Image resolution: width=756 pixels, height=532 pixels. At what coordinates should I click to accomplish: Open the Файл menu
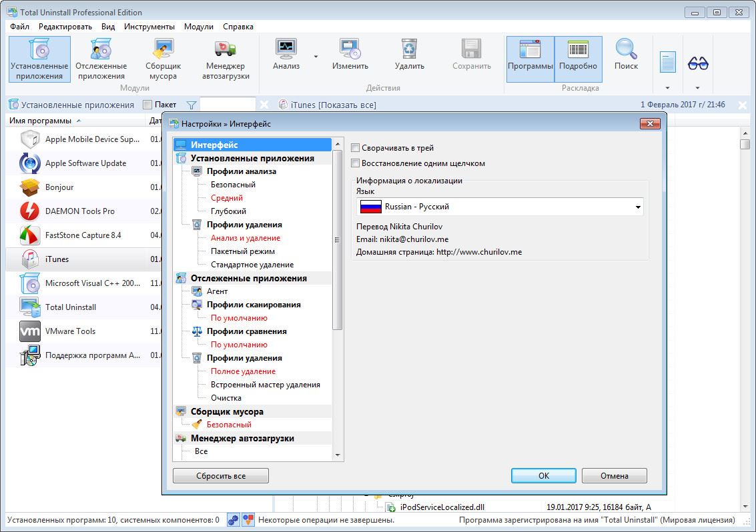point(20,27)
